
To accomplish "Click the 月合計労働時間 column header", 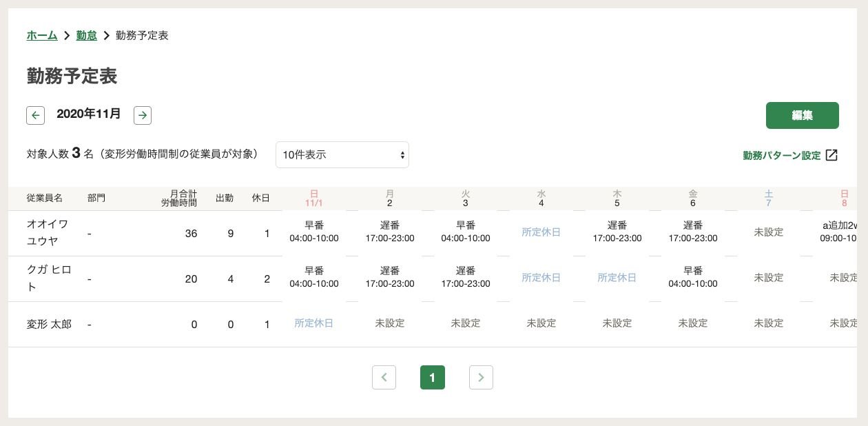I will 178,199.
